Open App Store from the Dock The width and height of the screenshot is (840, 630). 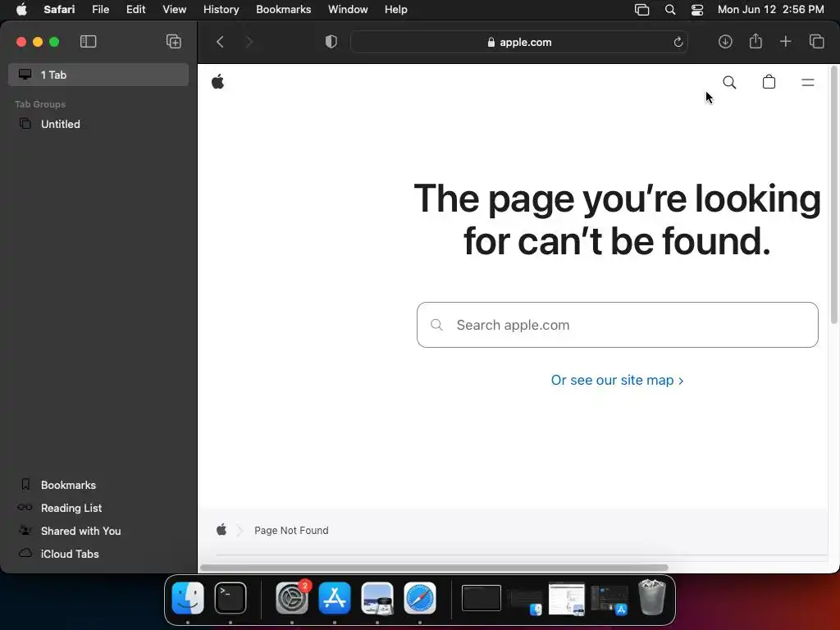[x=335, y=598]
